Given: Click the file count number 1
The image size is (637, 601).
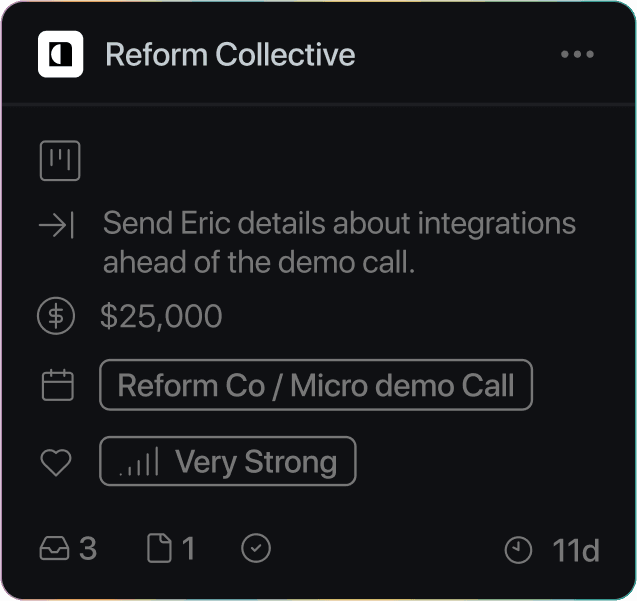Looking at the screenshot, I should (x=188, y=549).
